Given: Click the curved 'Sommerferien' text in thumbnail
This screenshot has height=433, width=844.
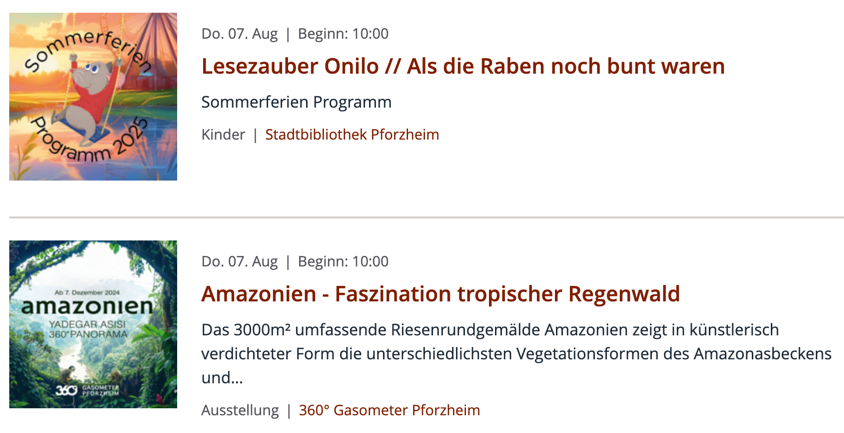Looking at the screenshot, I should click(82, 45).
